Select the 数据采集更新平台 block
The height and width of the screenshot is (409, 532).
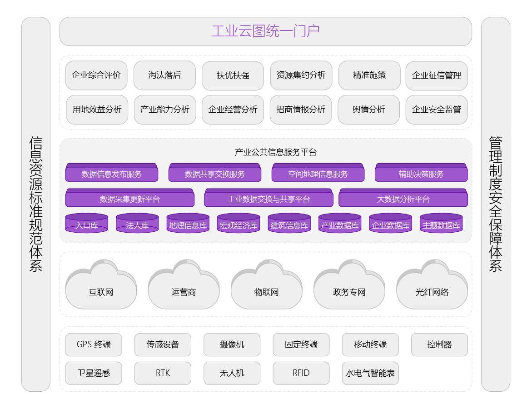129,198
